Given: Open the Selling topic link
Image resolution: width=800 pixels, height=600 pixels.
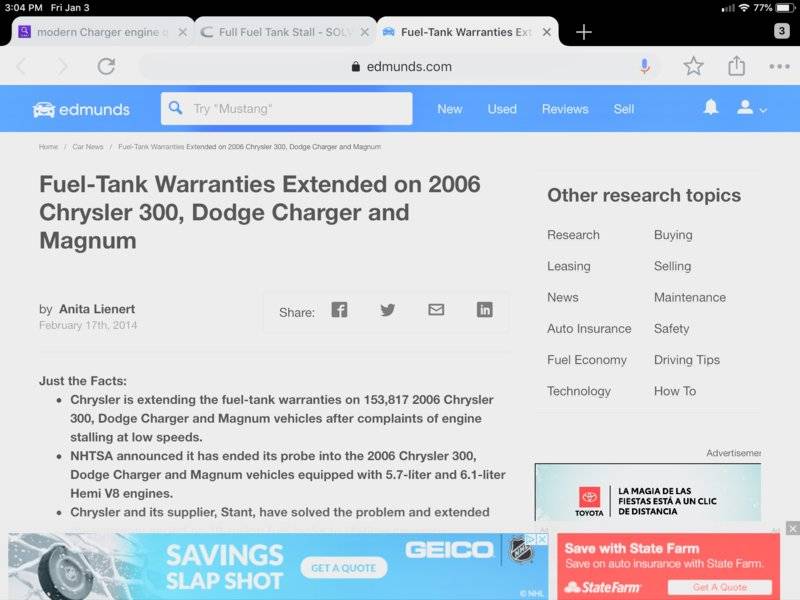Looking at the screenshot, I should coord(672,266).
